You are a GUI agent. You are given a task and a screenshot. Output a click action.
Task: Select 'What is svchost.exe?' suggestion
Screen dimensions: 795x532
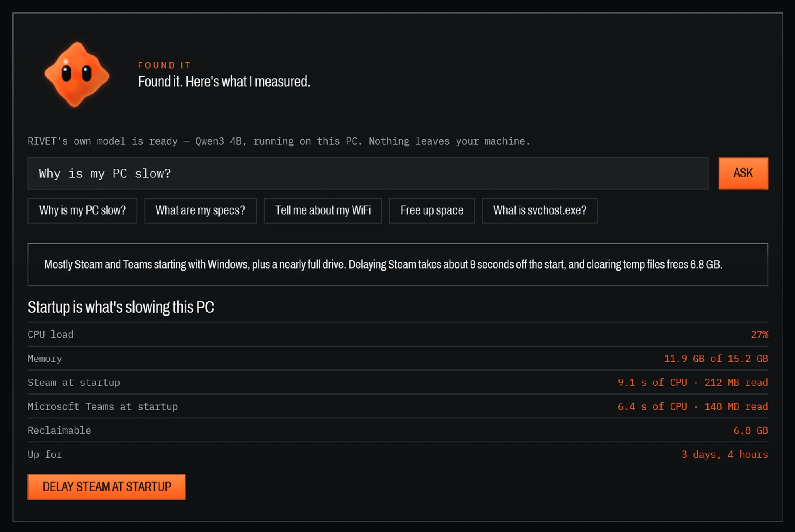540,210
